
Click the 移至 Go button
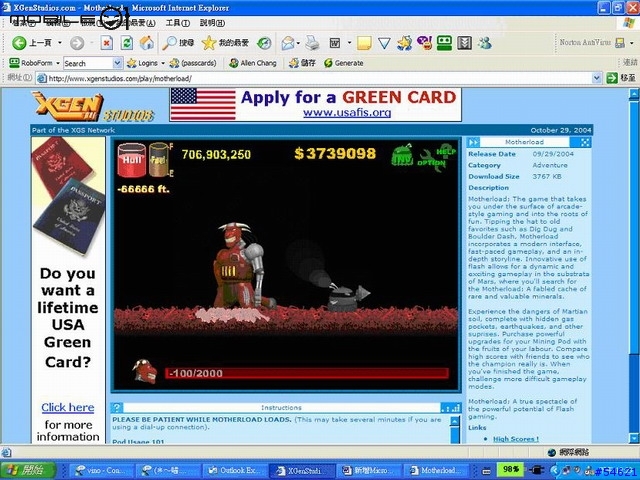point(621,78)
